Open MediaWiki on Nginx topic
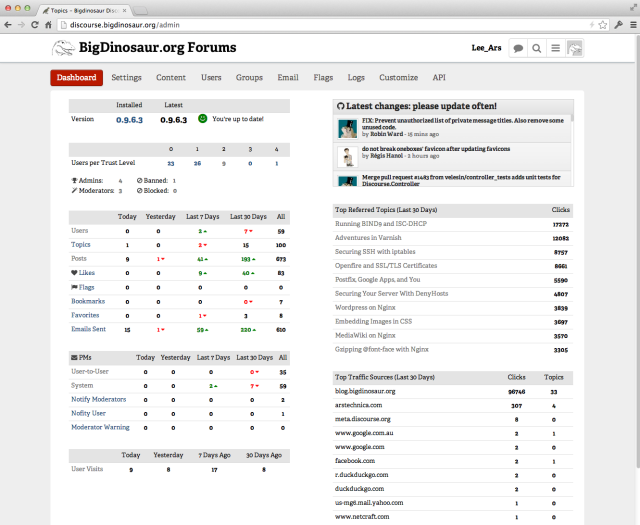 [x=365, y=335]
